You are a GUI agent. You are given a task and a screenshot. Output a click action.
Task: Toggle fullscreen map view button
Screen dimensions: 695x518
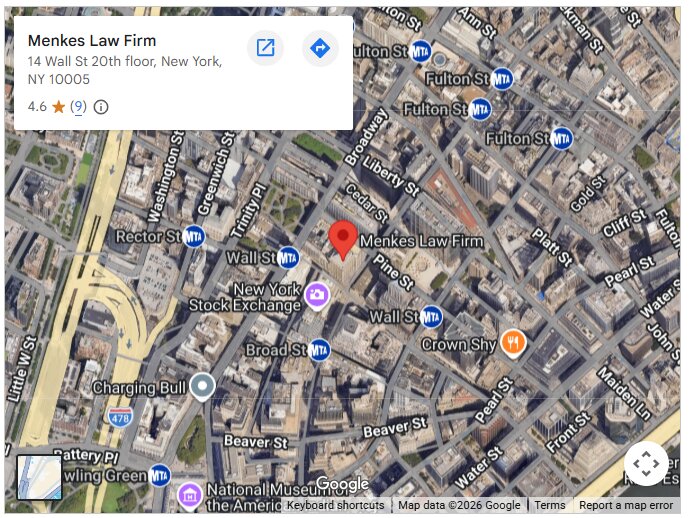pos(646,463)
